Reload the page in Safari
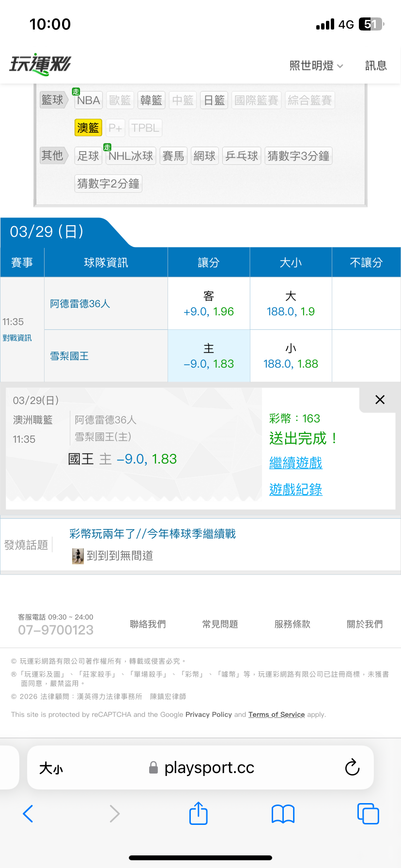This screenshot has width=401, height=868. pyautogui.click(x=352, y=767)
